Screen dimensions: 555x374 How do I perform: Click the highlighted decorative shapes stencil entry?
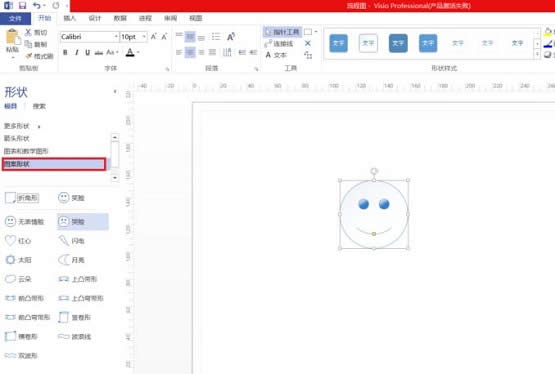pos(54,164)
